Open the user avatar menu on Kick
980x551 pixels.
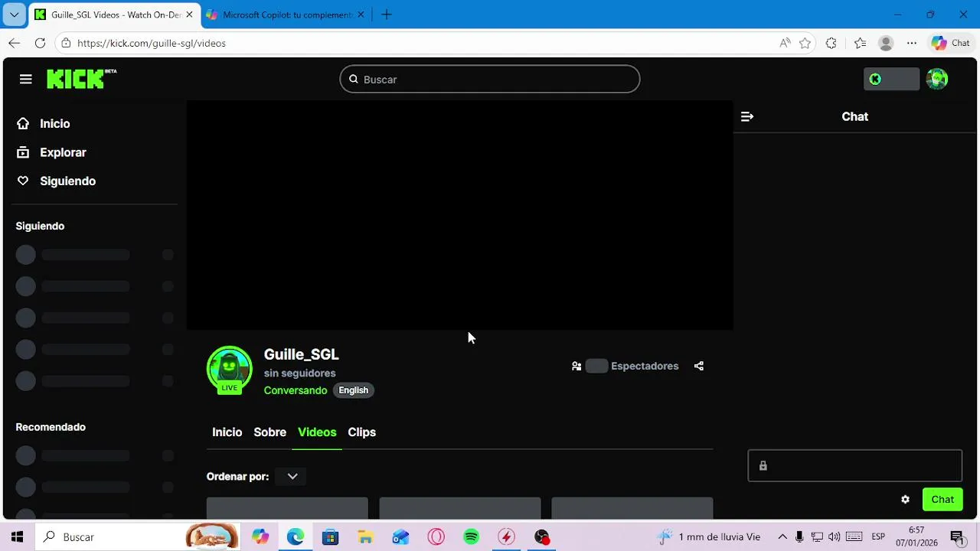[937, 79]
